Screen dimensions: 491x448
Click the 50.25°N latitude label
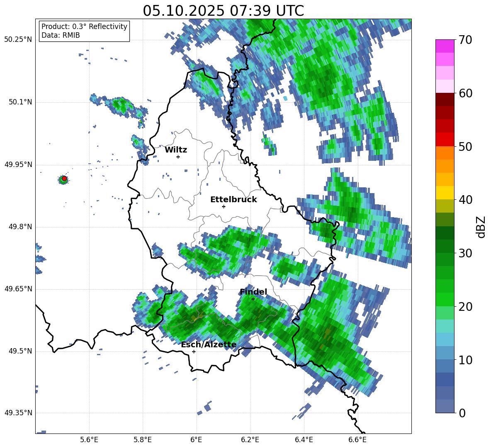coord(18,40)
